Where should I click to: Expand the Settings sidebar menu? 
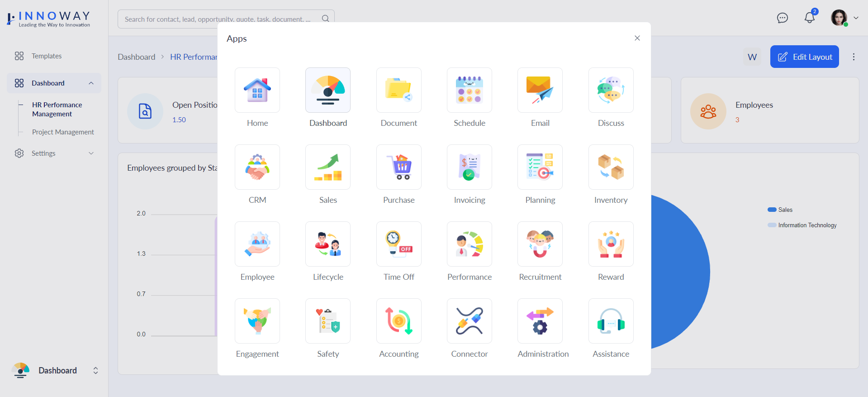click(91, 153)
